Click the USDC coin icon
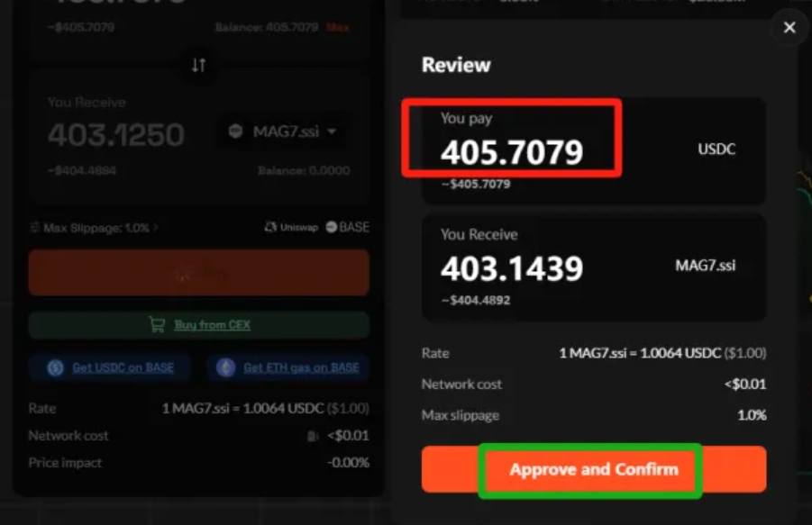This screenshot has height=525, width=812. coord(55,367)
